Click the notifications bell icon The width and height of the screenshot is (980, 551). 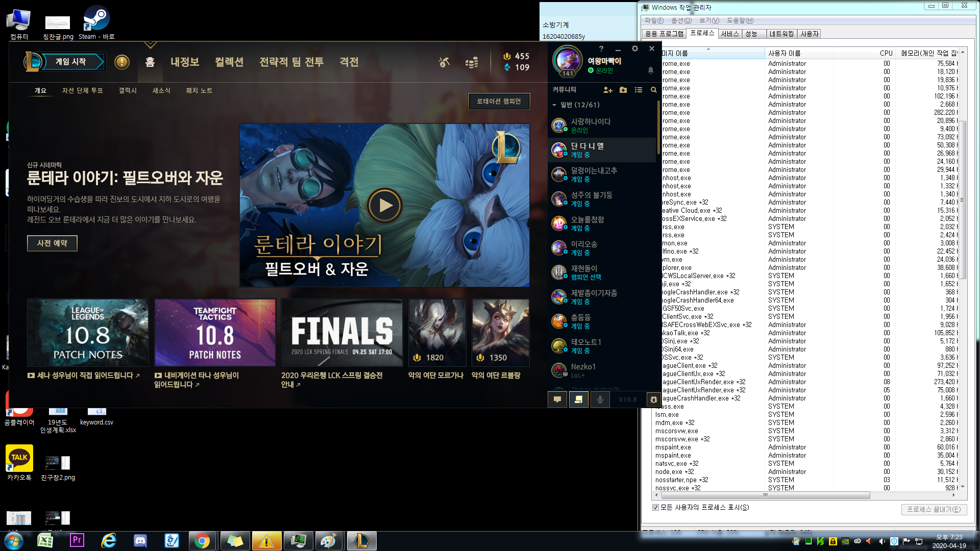coord(651,70)
